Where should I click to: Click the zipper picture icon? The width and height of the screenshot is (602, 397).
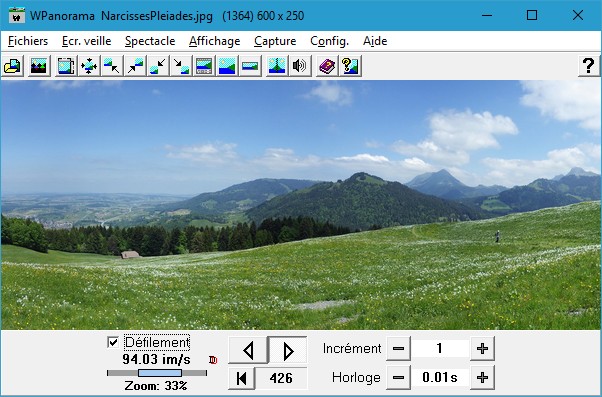tap(277, 66)
